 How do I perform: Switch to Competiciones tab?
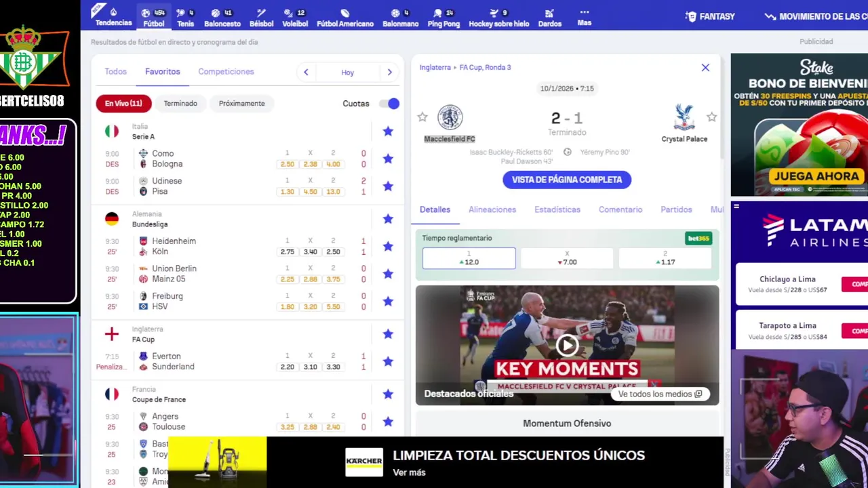pos(226,71)
